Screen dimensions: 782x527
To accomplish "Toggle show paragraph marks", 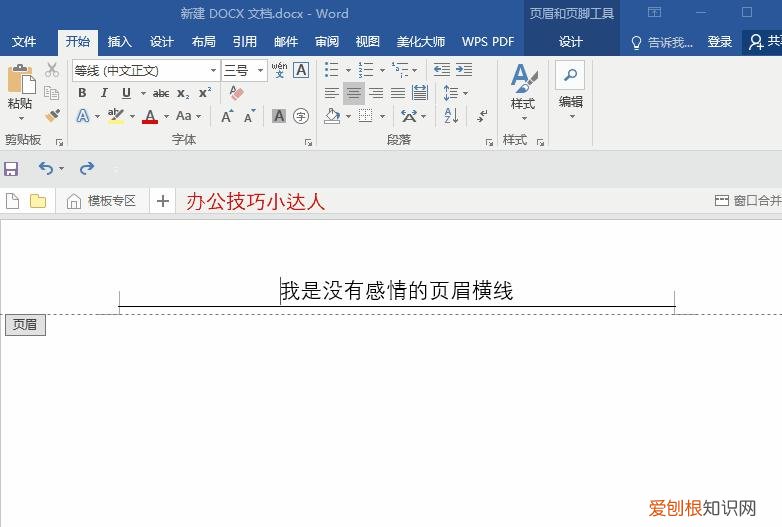I will [x=482, y=116].
